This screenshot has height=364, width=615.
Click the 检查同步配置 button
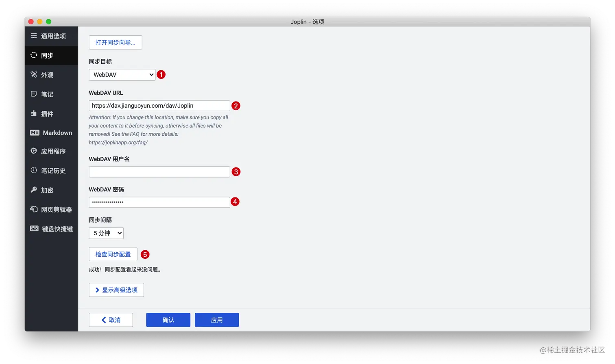tap(113, 254)
